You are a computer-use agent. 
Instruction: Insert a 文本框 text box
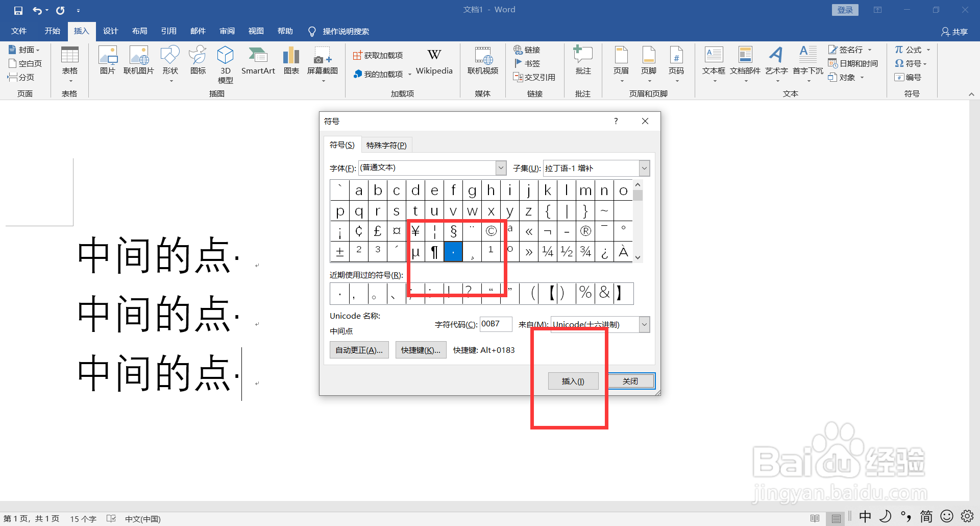(x=714, y=64)
